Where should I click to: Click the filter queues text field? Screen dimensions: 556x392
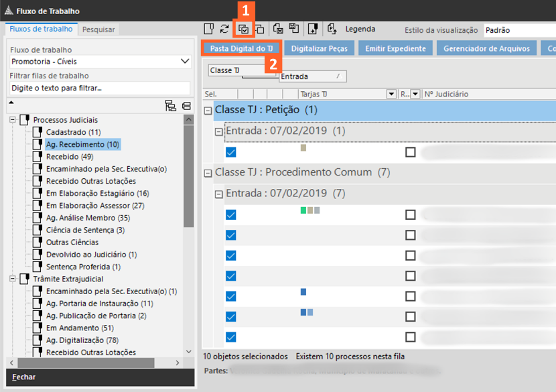click(99, 88)
